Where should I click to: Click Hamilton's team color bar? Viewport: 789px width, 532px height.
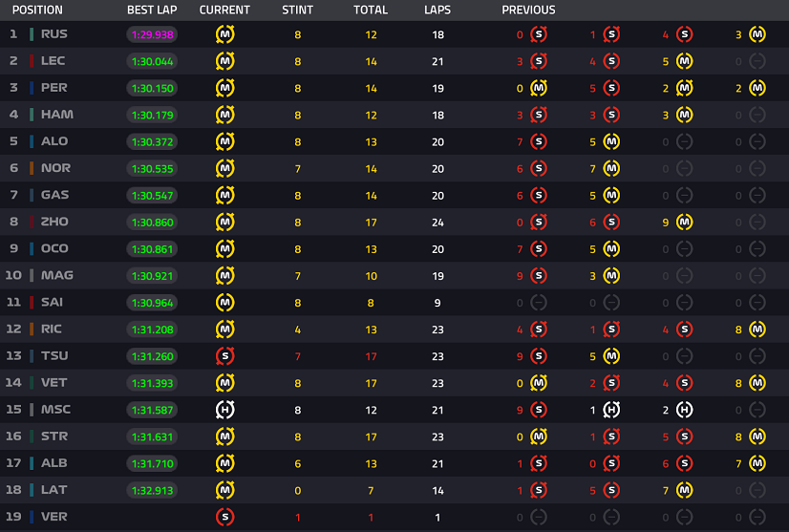[x=32, y=115]
